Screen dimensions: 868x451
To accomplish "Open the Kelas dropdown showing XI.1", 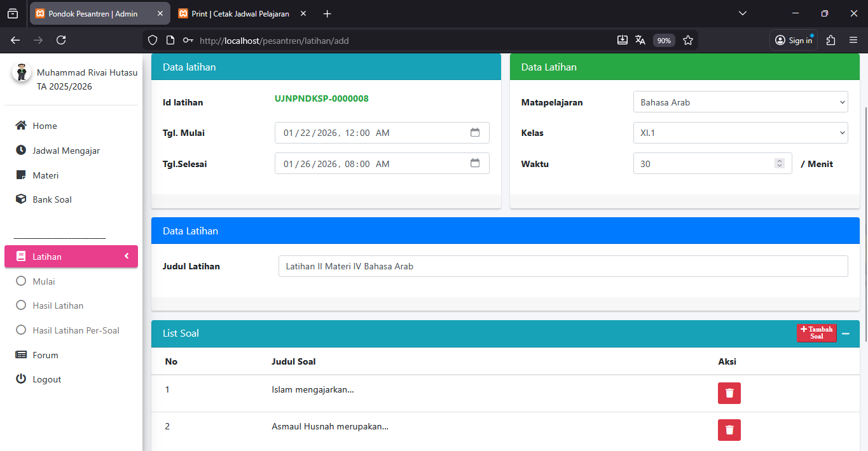I will pos(740,133).
